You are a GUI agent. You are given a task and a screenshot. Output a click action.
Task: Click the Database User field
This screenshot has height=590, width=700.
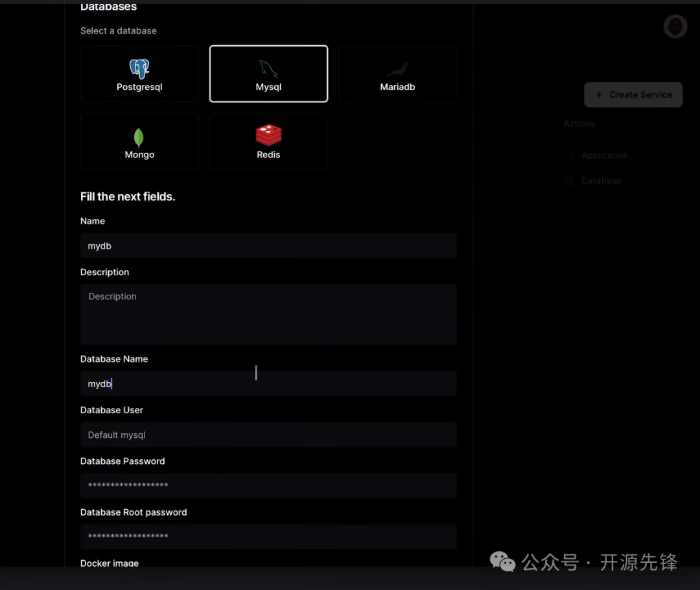pyautogui.click(x=268, y=435)
